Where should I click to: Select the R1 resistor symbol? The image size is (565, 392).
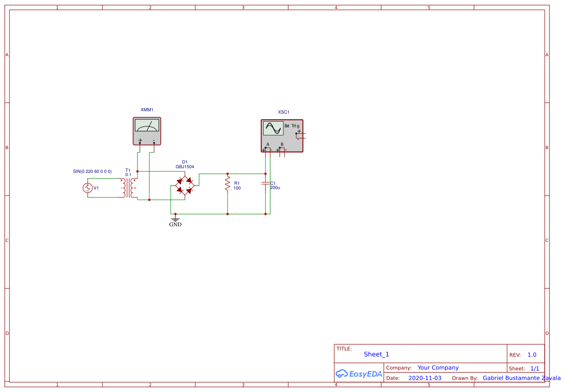tap(228, 183)
